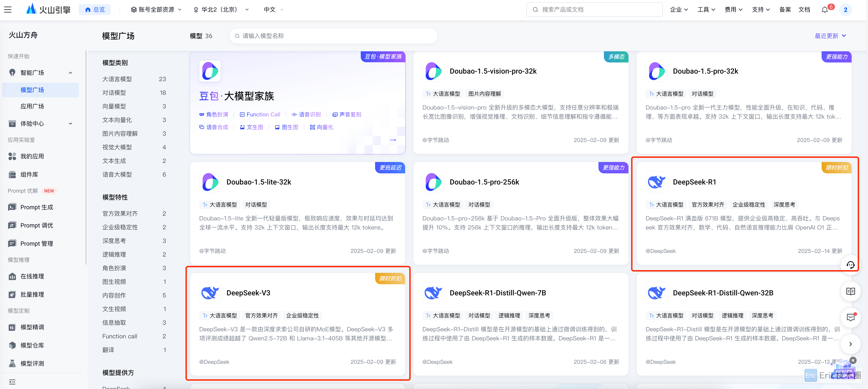Open the user avatar labeled 2
Screen dimensions: 868x389
[845, 10]
